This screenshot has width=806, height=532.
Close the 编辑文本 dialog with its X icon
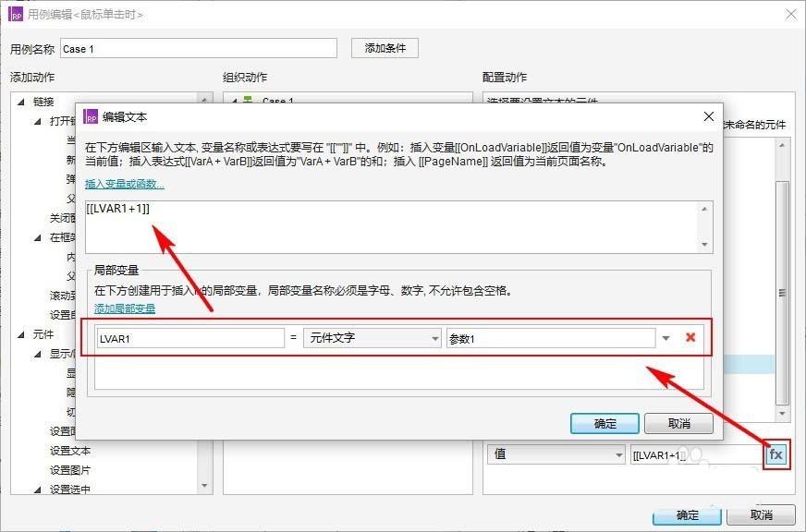pos(708,116)
